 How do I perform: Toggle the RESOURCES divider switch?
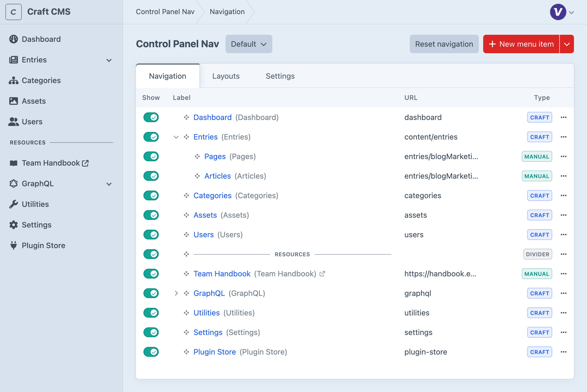[151, 254]
